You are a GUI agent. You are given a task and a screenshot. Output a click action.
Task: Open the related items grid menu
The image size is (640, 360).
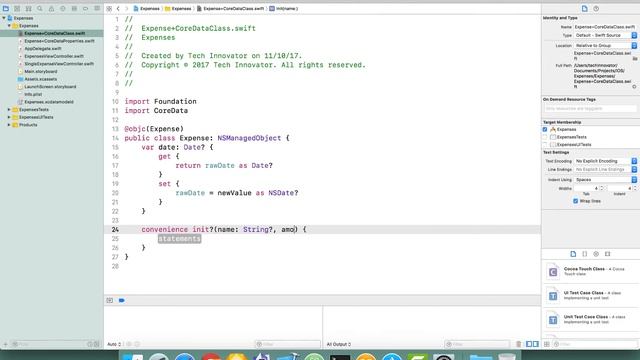[x=109, y=9]
